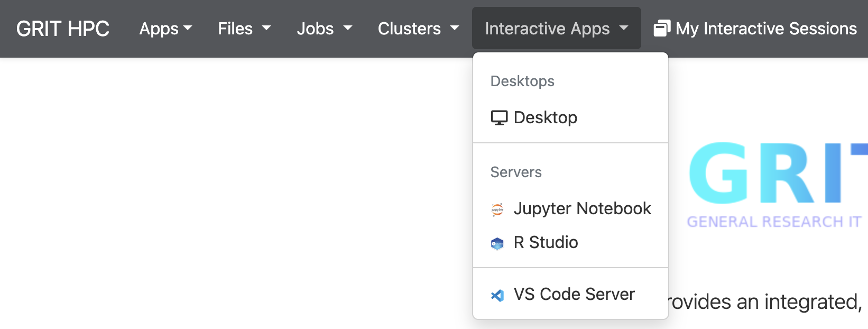The height and width of the screenshot is (329, 868).
Task: Click the Desktops section header
Action: pyautogui.click(x=522, y=81)
